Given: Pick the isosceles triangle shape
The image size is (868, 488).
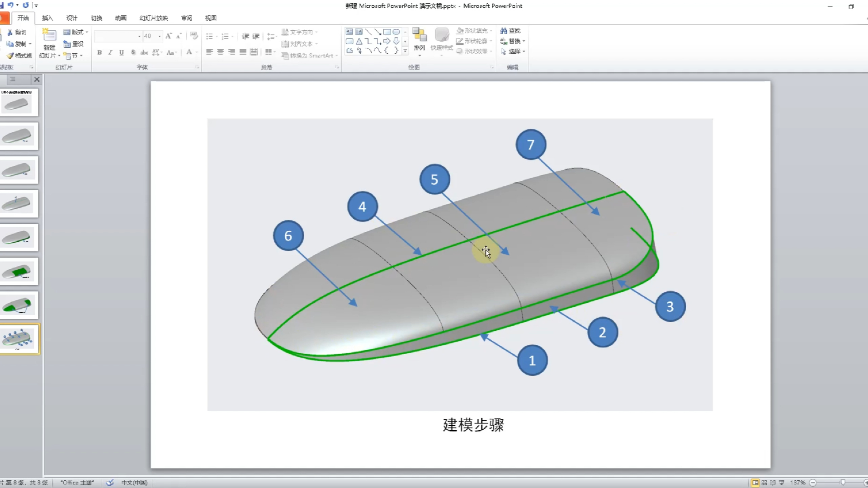Looking at the screenshot, I should pyautogui.click(x=359, y=42).
